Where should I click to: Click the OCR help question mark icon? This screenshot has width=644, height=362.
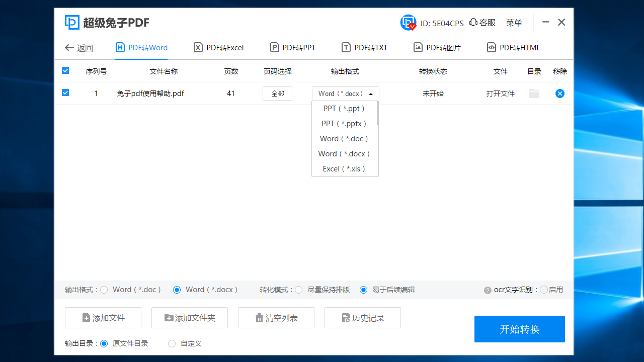(x=486, y=290)
